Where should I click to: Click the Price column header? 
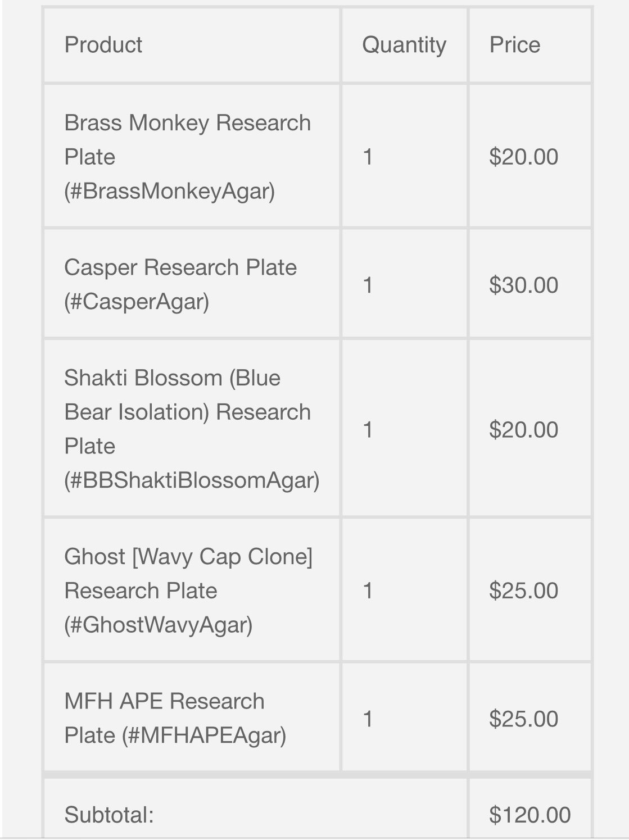pyautogui.click(x=514, y=45)
